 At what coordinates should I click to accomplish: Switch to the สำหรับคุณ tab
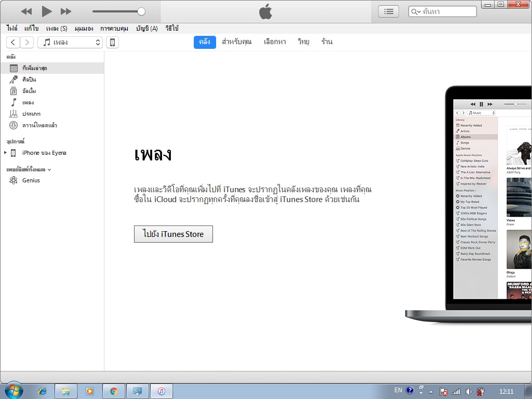tap(237, 42)
